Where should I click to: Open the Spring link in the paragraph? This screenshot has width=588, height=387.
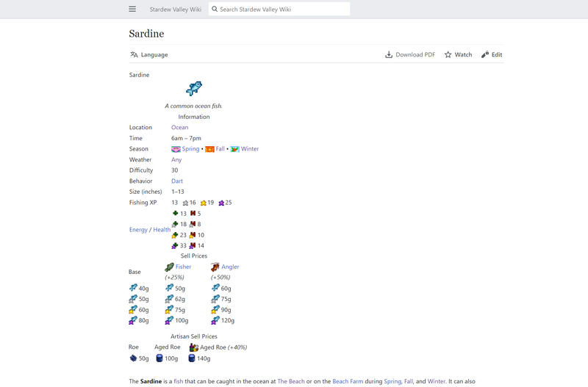click(x=392, y=381)
